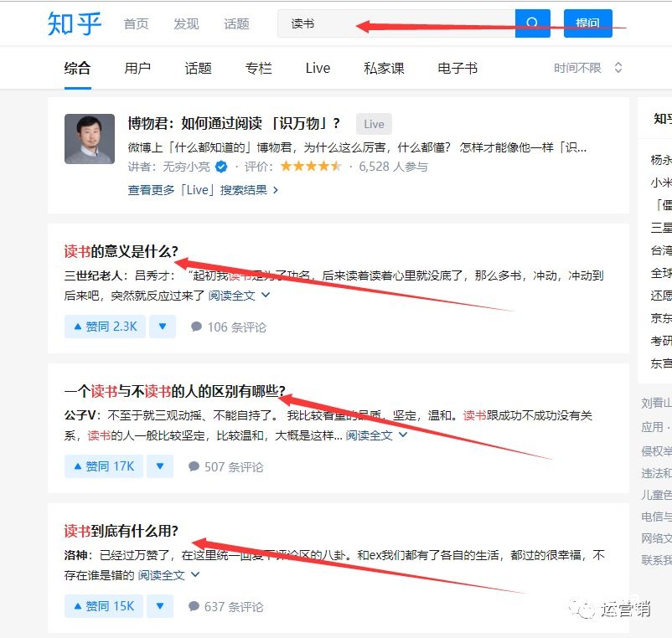This screenshot has width=672, height=638.
Task: Switch to the 专栏 tab
Action: (259, 69)
